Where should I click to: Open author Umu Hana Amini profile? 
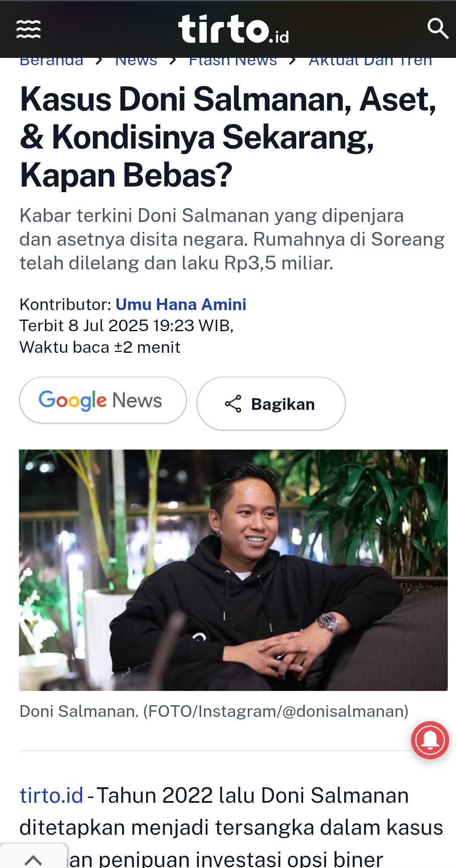click(181, 304)
